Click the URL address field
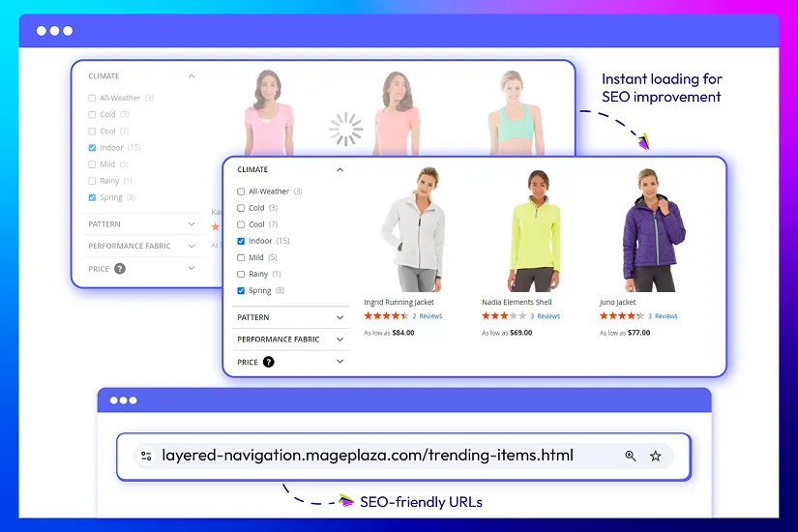Screen dimensions: 798x532 click(x=368, y=456)
